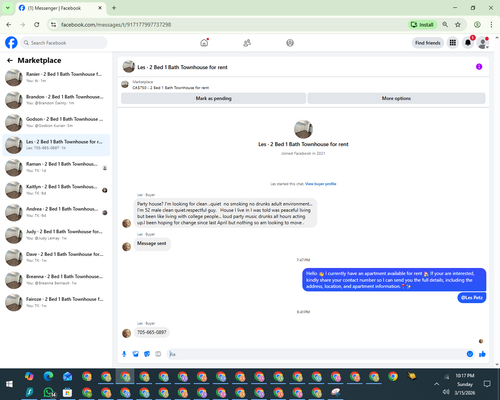The height and width of the screenshot is (400, 500).
Task: Select the Les conversation in list
Action: (56, 145)
